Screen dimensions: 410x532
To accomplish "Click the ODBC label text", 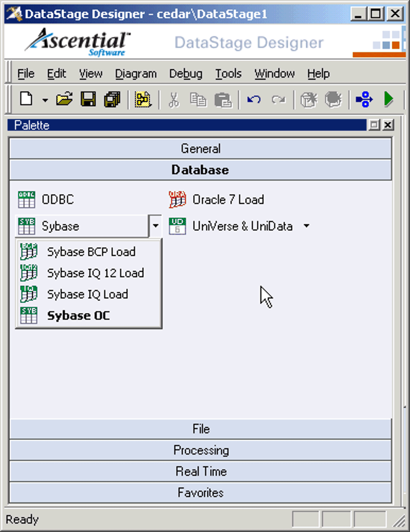I will 58,200.
